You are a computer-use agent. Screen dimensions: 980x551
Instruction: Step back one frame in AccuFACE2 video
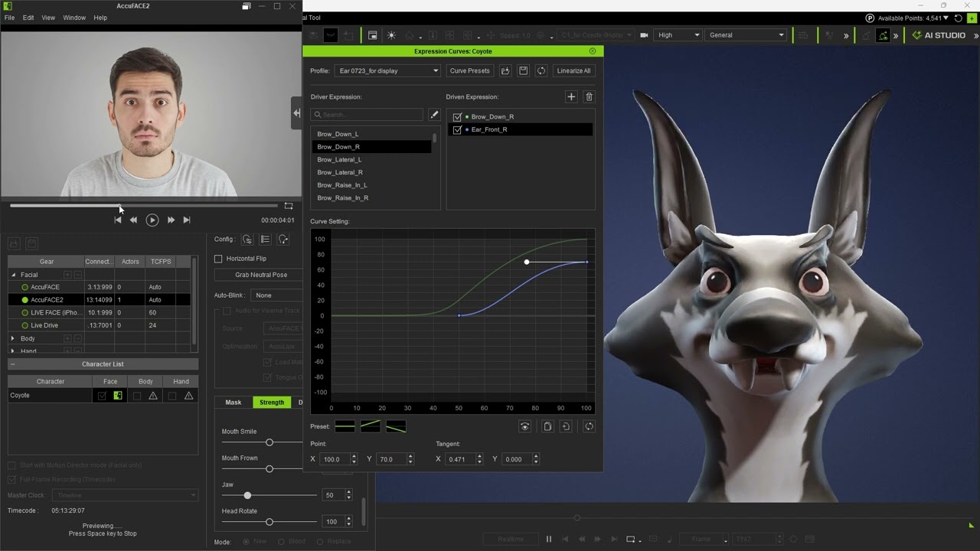pyautogui.click(x=133, y=220)
